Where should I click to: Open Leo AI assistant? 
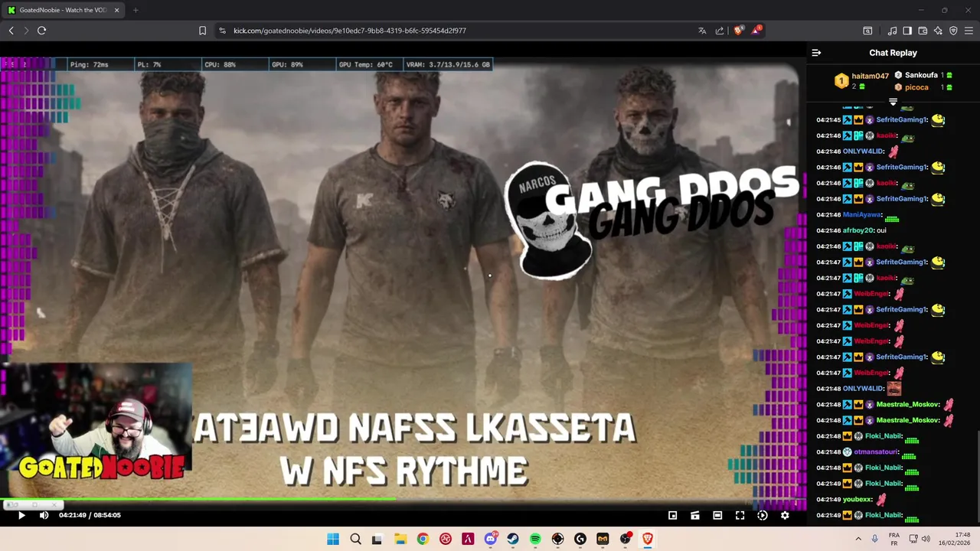click(938, 31)
